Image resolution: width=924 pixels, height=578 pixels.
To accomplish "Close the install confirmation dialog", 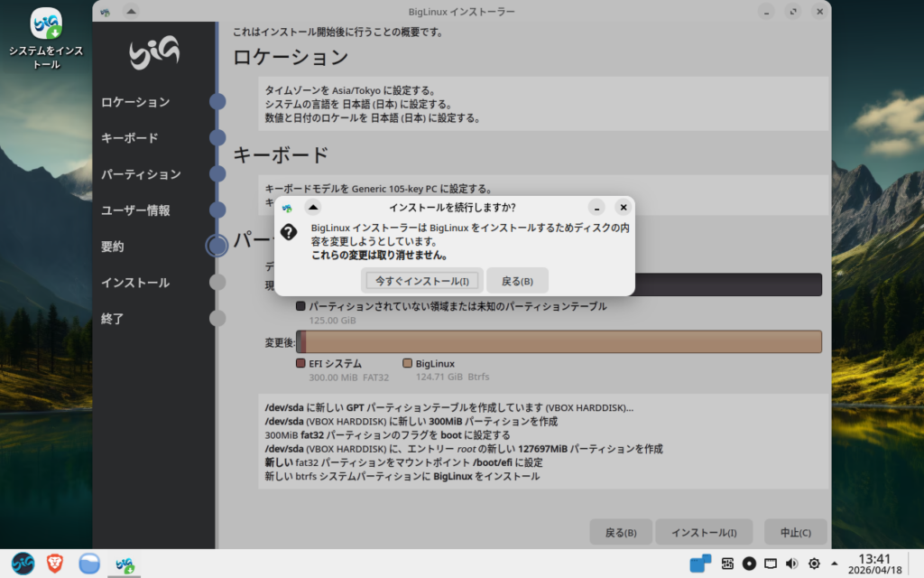I will click(623, 208).
